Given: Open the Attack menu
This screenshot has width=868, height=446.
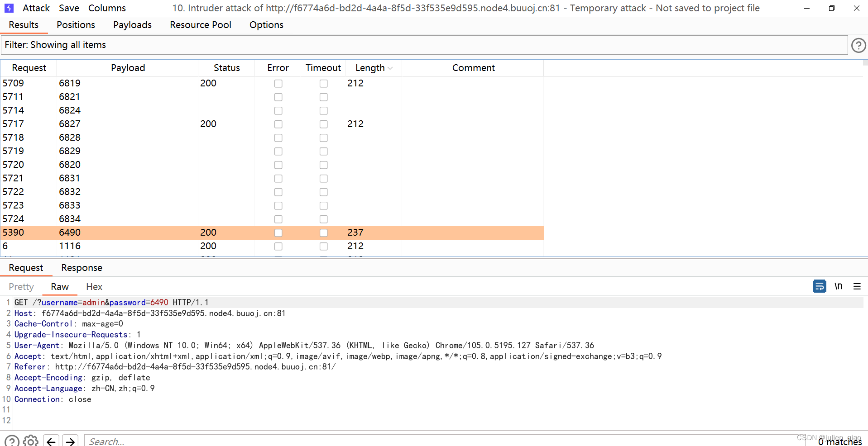Looking at the screenshot, I should [36, 8].
